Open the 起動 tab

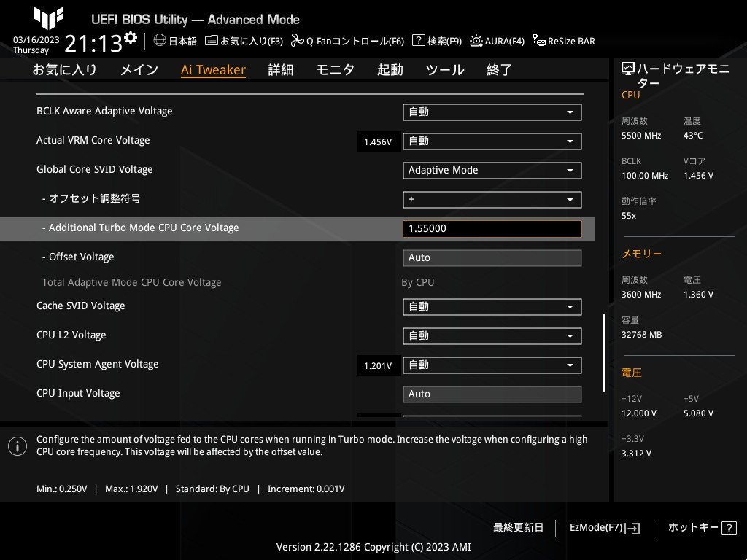390,70
